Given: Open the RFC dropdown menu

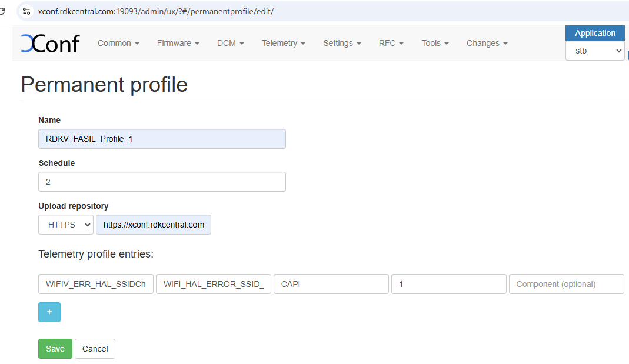Looking at the screenshot, I should coord(391,43).
